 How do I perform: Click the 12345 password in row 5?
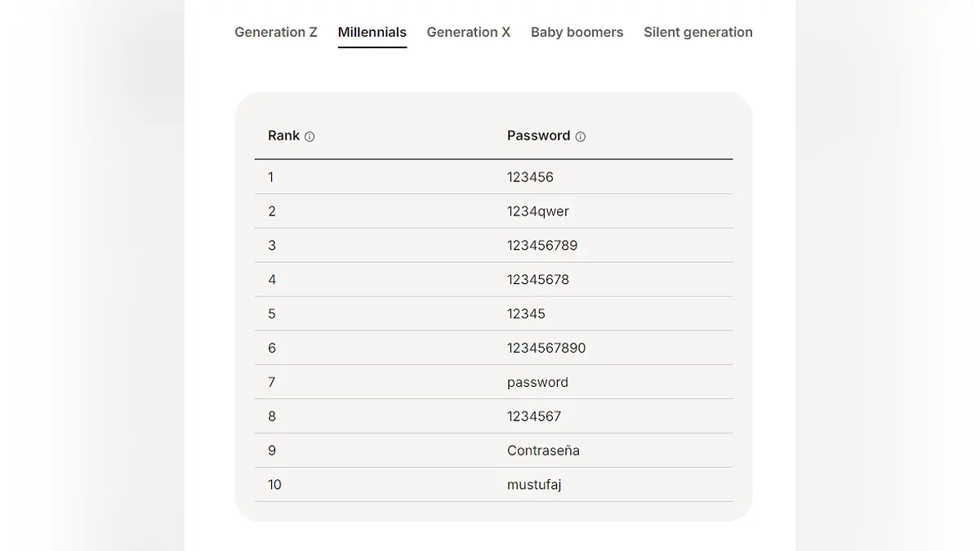[526, 314]
